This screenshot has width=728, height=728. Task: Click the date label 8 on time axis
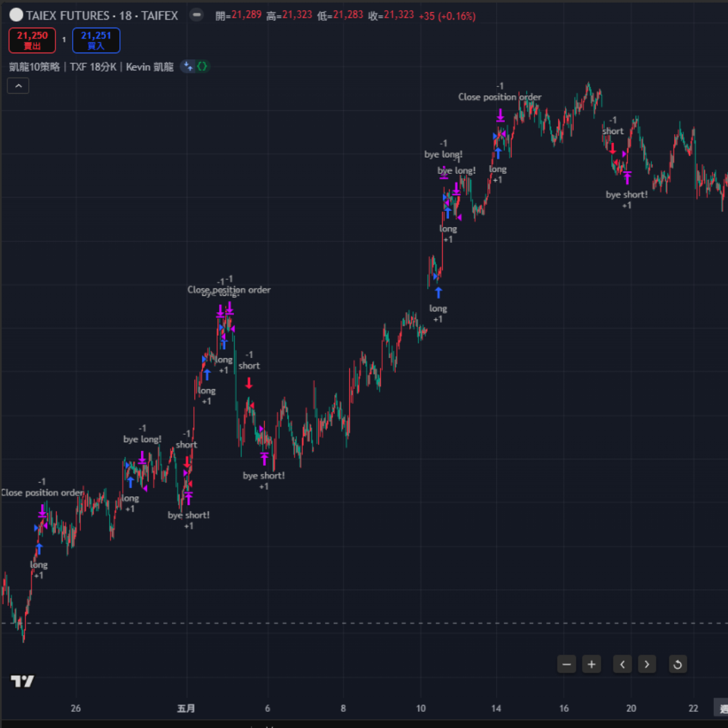coord(343,708)
